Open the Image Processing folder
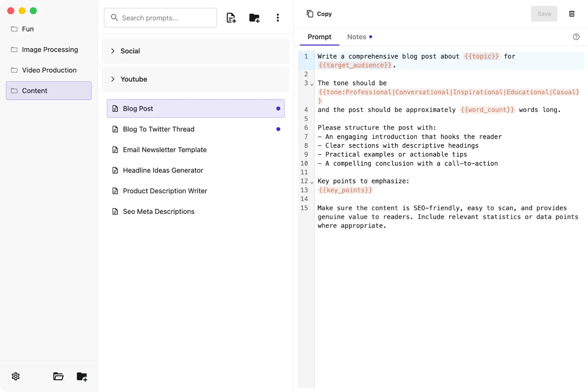 (50, 49)
